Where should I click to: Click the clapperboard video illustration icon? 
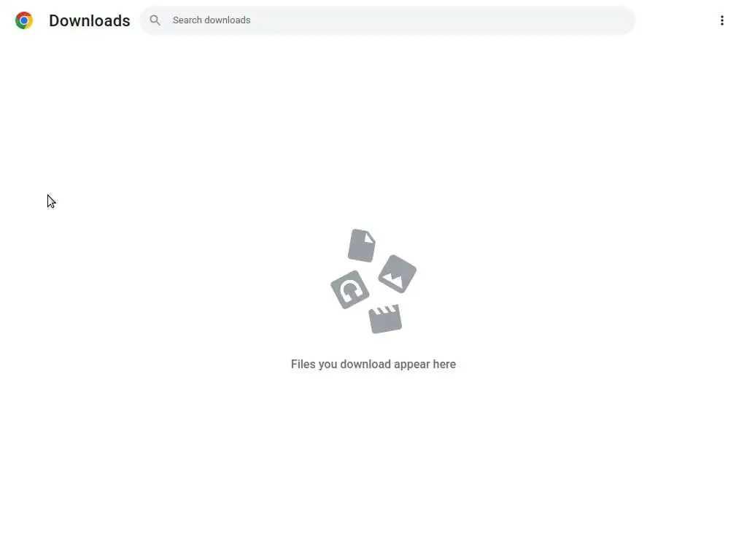pyautogui.click(x=385, y=319)
